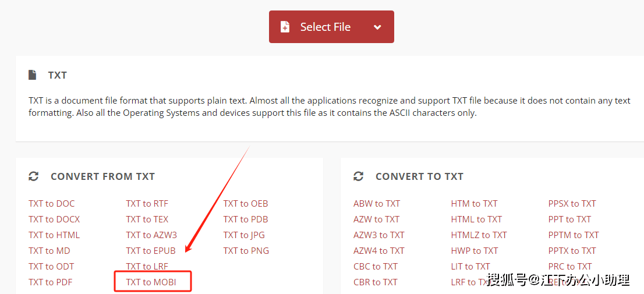Image resolution: width=644 pixels, height=294 pixels.
Task: Click the TXT document icon
Action: coord(32,75)
